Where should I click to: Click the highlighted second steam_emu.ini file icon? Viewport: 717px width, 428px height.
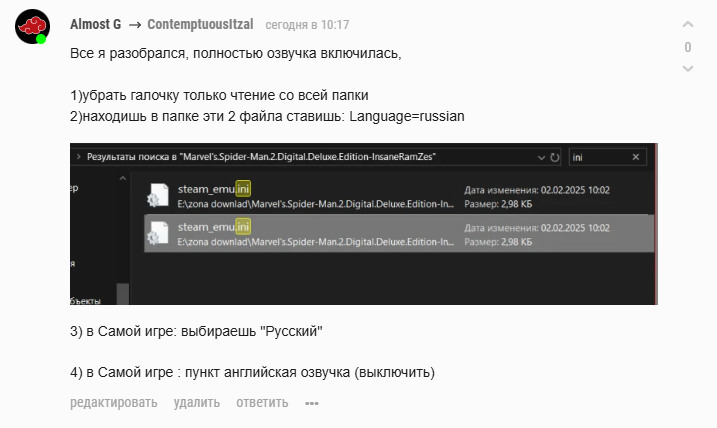click(157, 234)
